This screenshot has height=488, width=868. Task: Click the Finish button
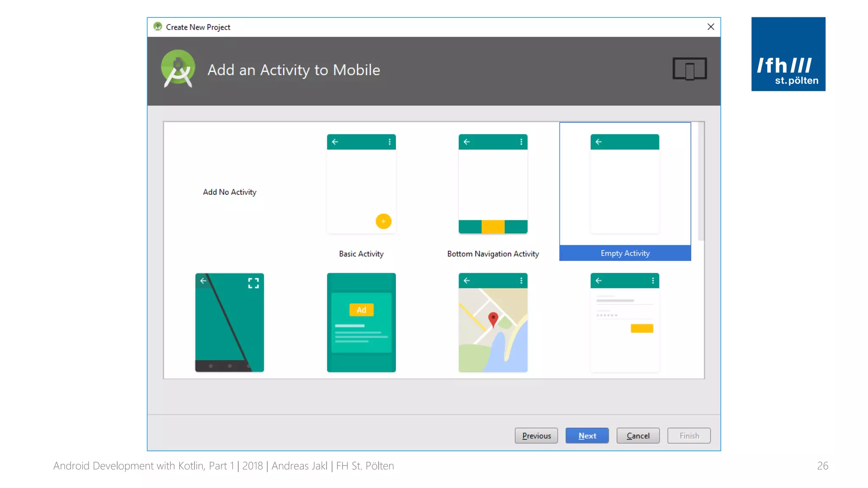[689, 435]
